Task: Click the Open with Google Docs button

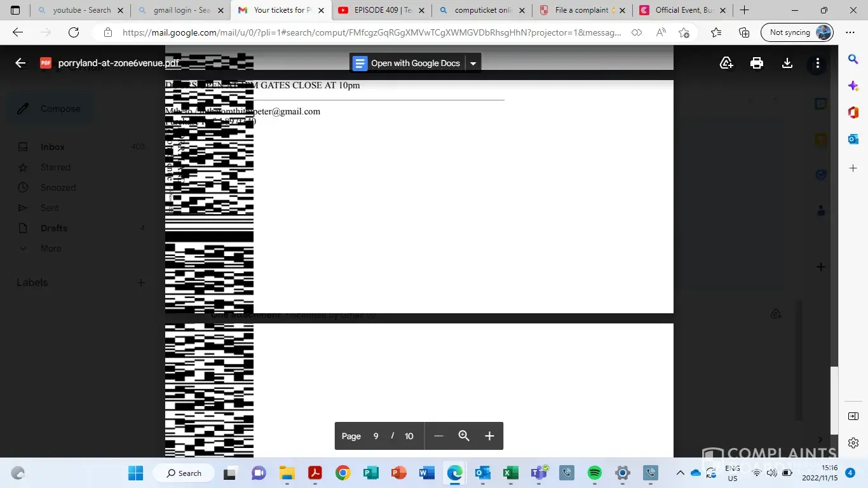Action: 407,63
